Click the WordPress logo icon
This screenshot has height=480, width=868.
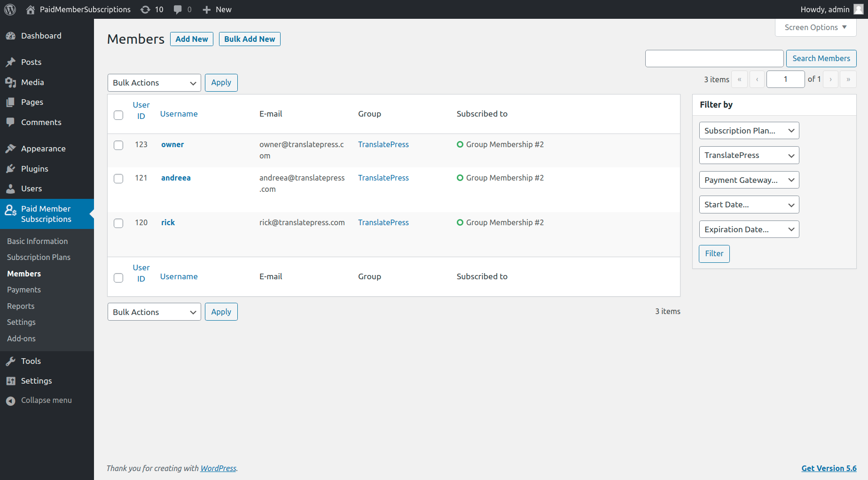pos(10,9)
